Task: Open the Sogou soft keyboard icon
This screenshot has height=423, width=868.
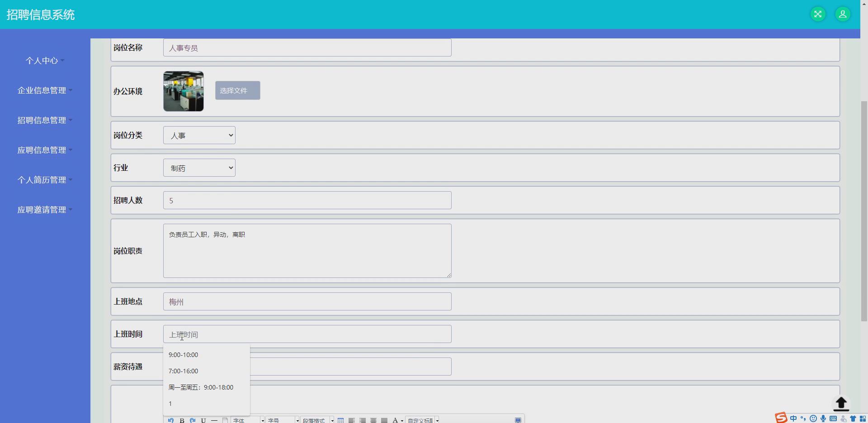Action: (x=833, y=418)
